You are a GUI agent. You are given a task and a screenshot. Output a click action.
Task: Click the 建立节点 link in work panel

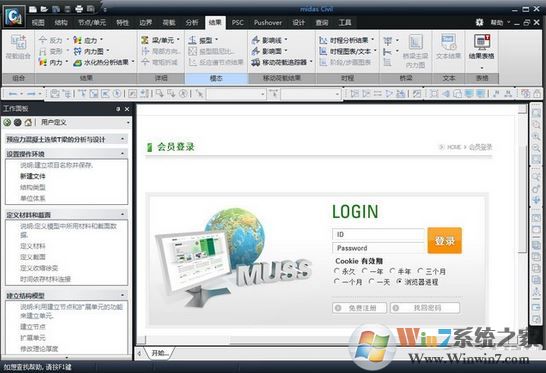[33, 327]
